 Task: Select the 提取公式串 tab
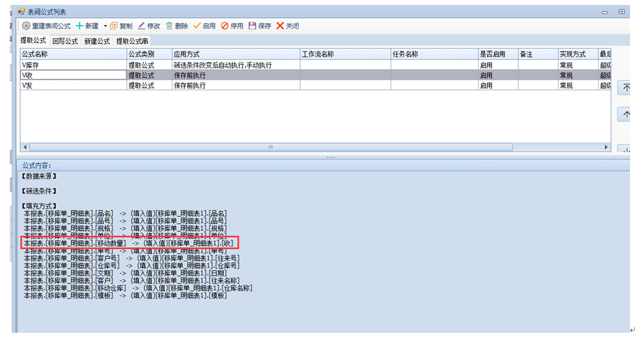(132, 41)
